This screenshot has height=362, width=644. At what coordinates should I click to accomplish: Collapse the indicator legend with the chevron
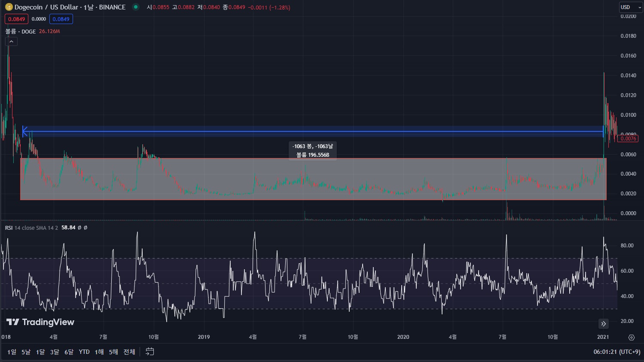(x=11, y=42)
